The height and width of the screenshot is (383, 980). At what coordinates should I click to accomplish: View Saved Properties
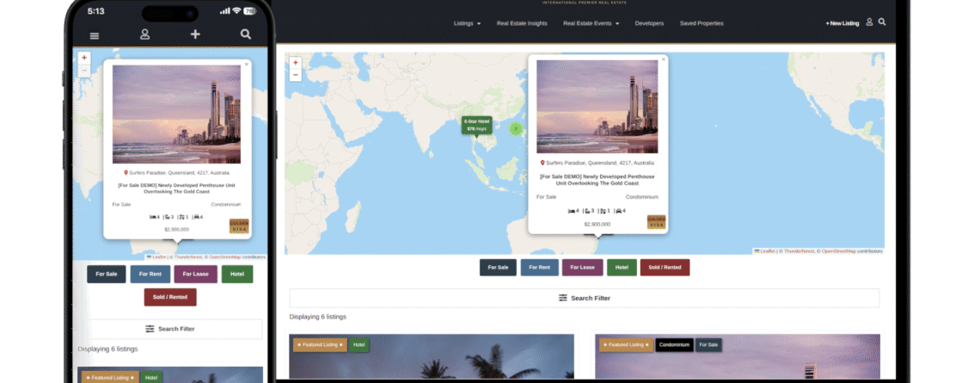701,23
